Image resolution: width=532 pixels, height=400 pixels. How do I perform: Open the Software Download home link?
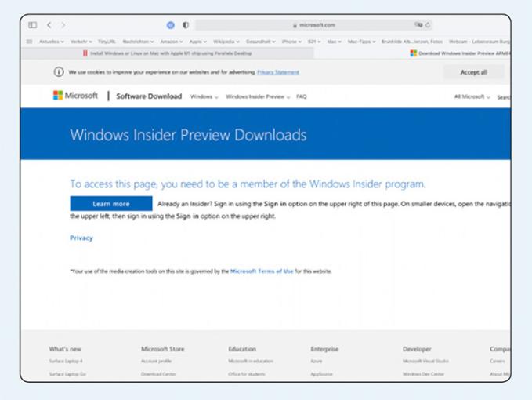[x=149, y=96]
